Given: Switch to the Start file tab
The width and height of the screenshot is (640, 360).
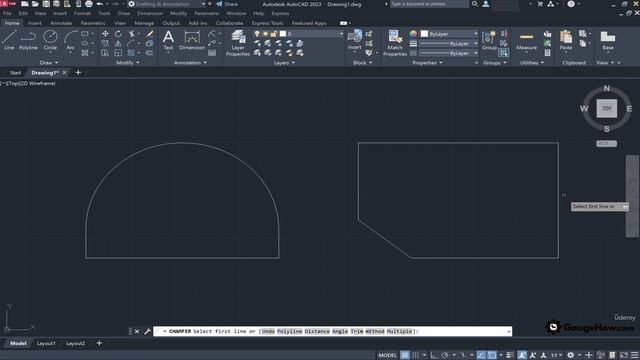Looking at the screenshot, I should point(15,73).
